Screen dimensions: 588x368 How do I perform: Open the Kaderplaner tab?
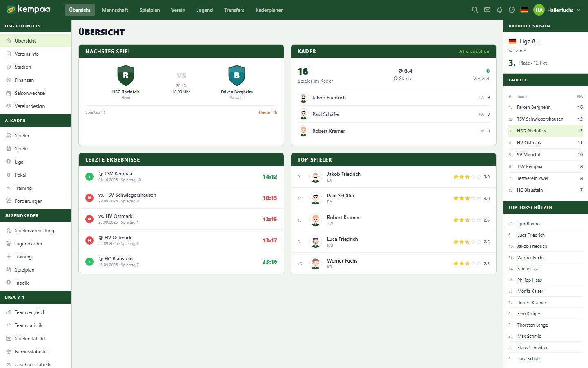pos(269,10)
